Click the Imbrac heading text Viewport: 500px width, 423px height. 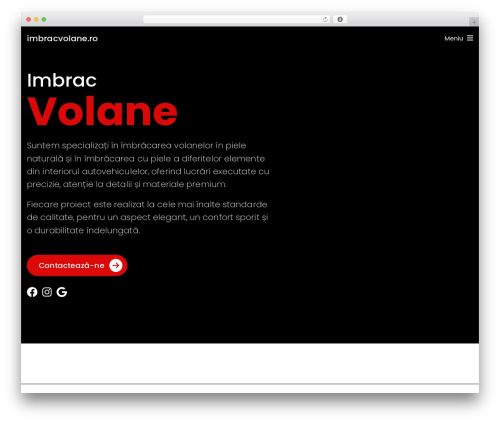(62, 80)
